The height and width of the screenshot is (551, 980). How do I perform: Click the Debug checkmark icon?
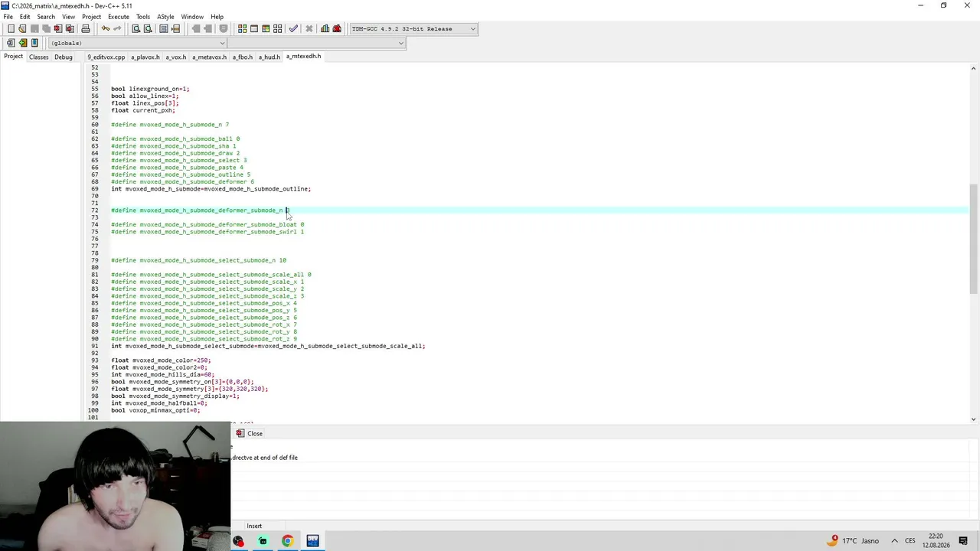click(293, 29)
